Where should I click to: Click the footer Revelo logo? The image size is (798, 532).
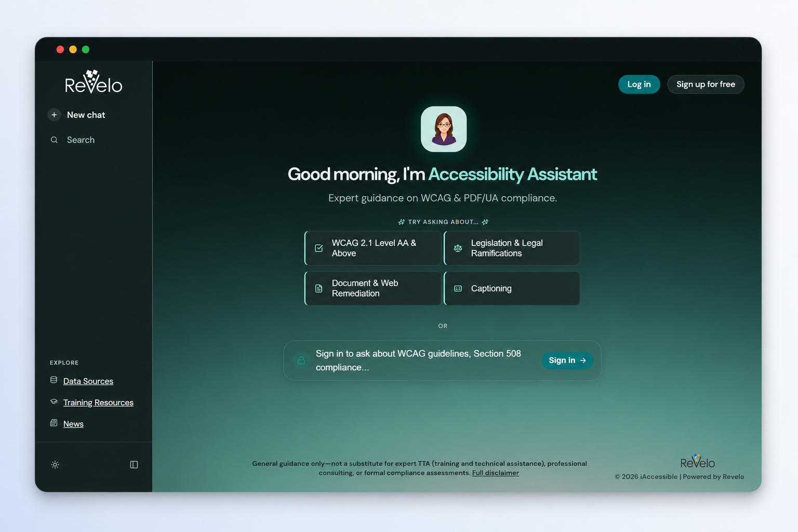pyautogui.click(x=698, y=461)
